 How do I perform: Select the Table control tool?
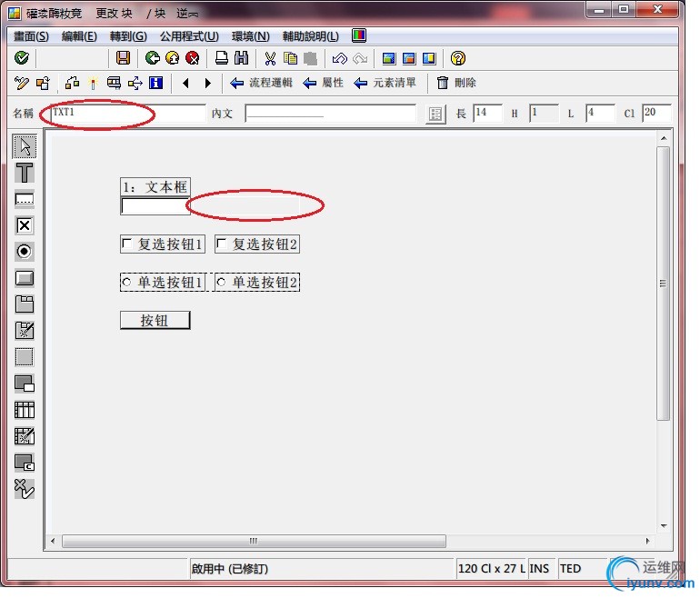click(x=25, y=410)
